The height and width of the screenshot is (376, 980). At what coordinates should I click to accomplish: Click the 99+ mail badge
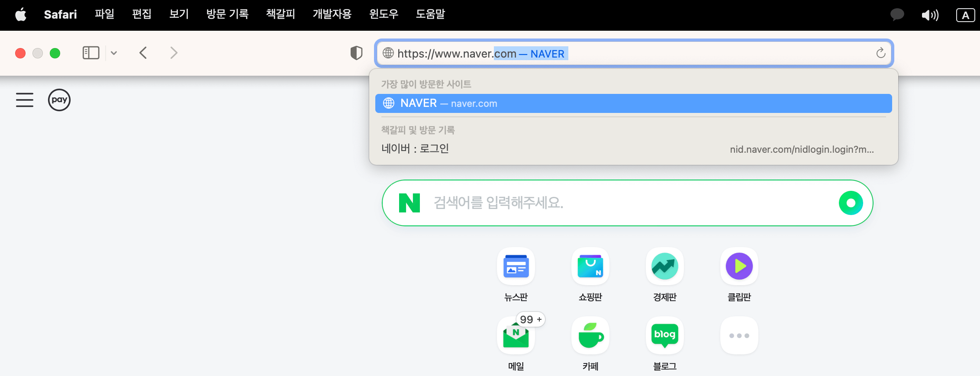click(531, 319)
